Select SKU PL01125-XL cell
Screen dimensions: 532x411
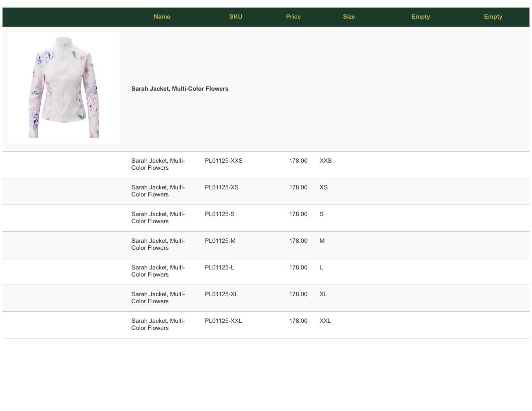click(221, 294)
